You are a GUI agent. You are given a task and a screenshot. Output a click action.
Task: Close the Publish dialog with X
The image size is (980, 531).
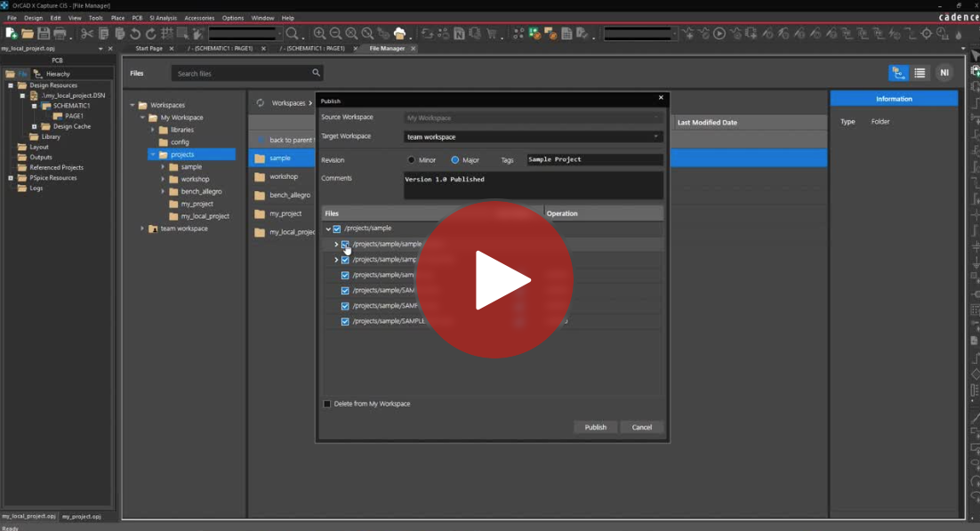click(x=662, y=98)
